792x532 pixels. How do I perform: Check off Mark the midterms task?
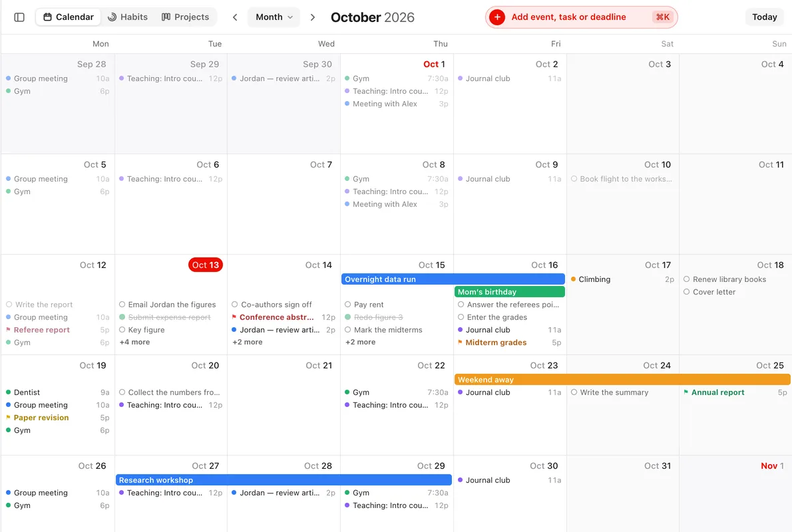[x=348, y=330]
